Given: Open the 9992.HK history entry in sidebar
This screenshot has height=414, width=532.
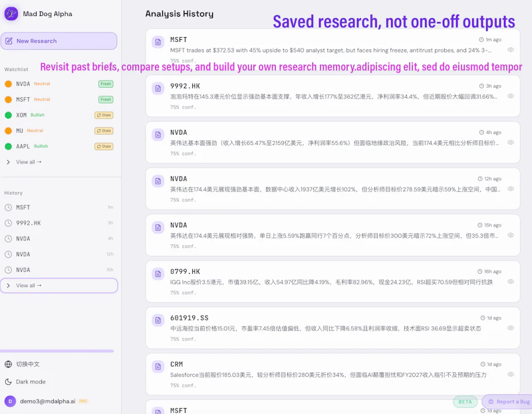Looking at the screenshot, I should (59, 223).
